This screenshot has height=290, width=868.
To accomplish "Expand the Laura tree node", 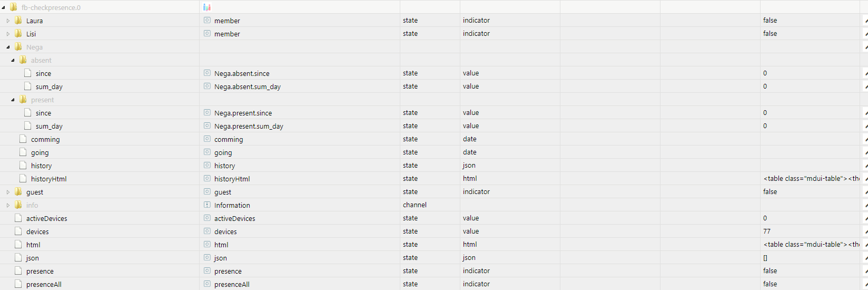I will (x=8, y=21).
